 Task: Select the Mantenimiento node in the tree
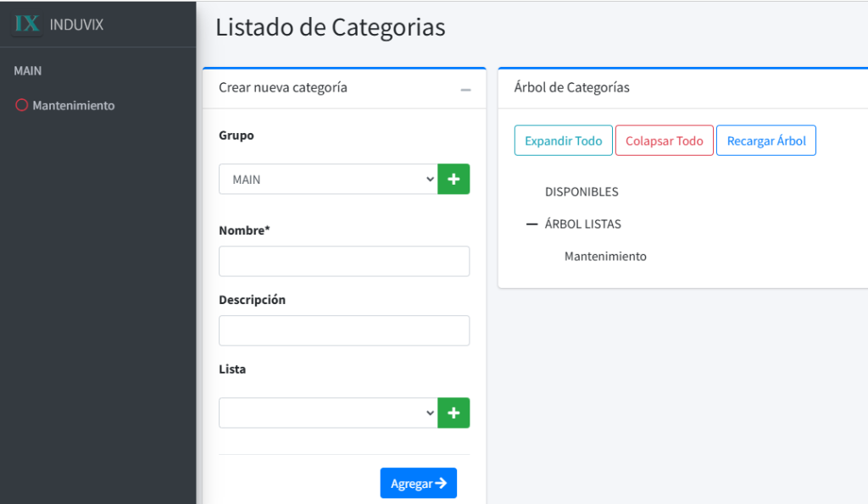(605, 257)
